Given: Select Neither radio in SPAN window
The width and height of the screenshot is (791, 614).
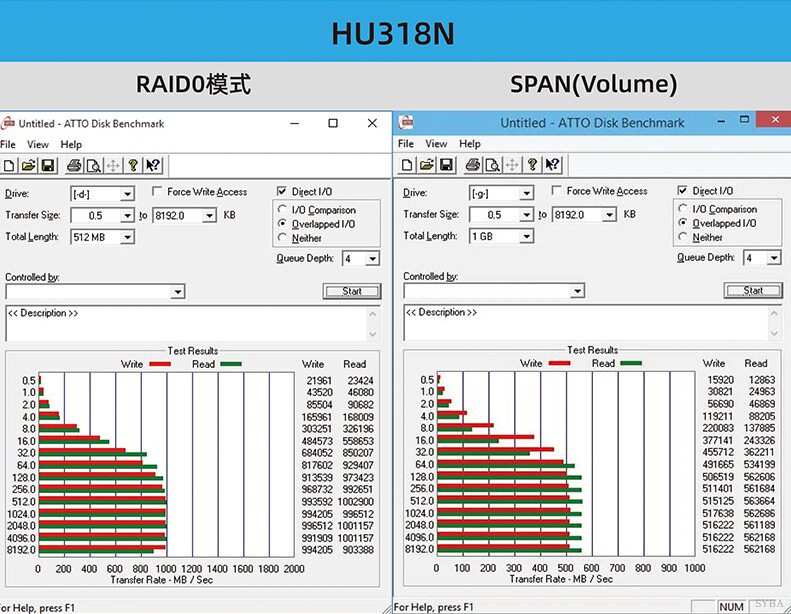Looking at the screenshot, I should coord(683,237).
